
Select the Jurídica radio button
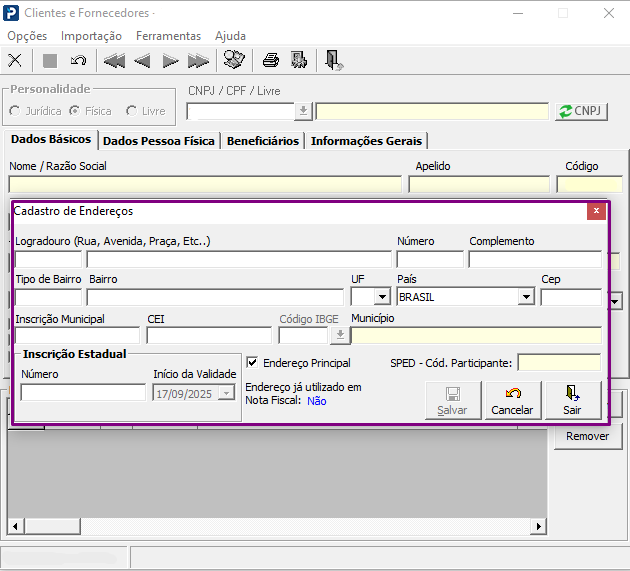point(15,111)
